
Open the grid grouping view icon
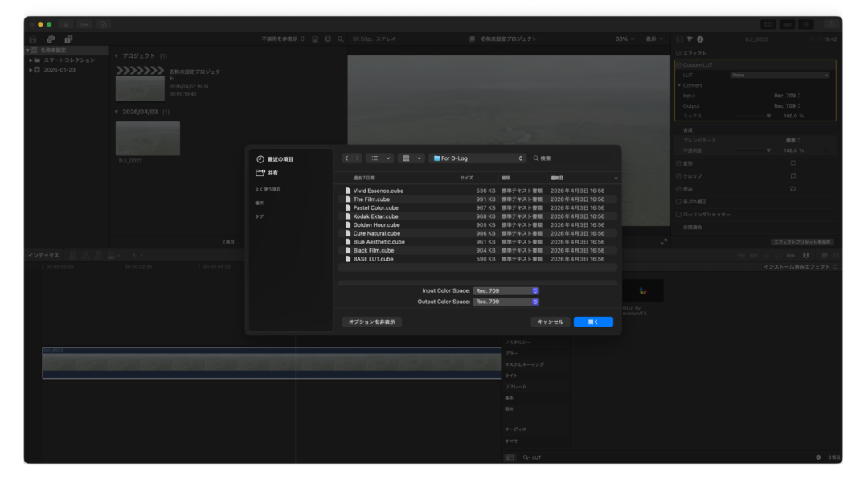(407, 158)
